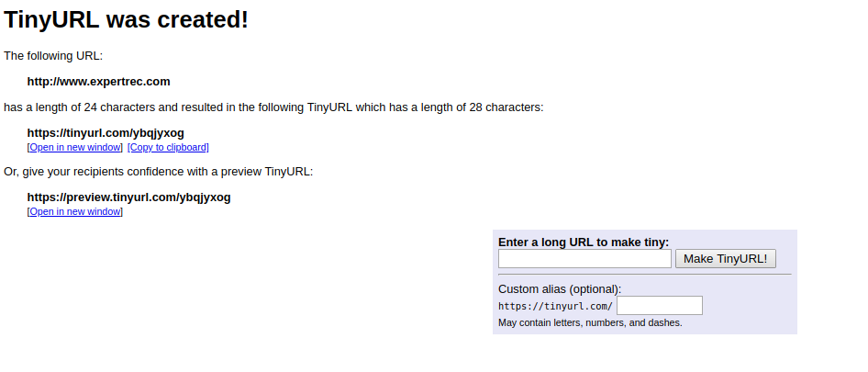Screen dimensions: 868x372
Task: Open the tinyurl.com/ybqjyxog link in new window
Action: click(75, 147)
